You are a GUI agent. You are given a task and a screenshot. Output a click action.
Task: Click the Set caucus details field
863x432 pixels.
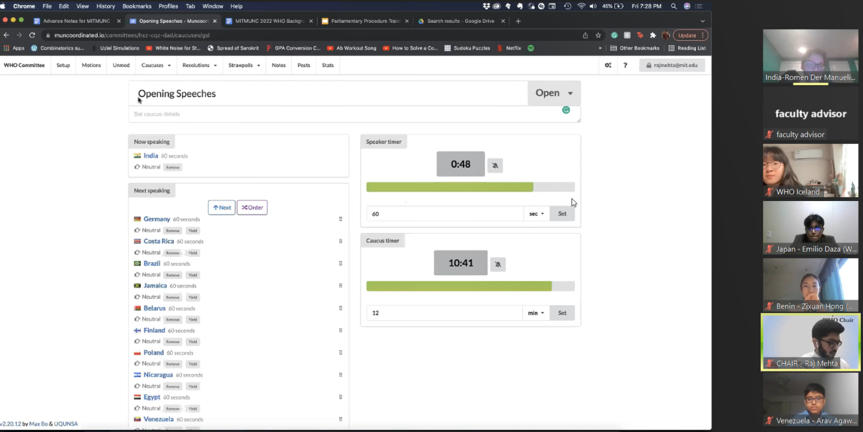354,114
